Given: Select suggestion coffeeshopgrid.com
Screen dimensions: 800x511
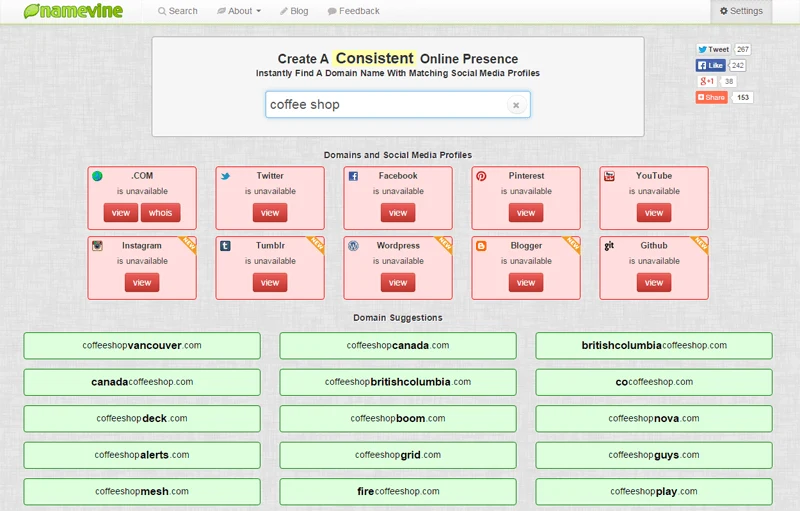Looking at the screenshot, I should pos(398,455).
